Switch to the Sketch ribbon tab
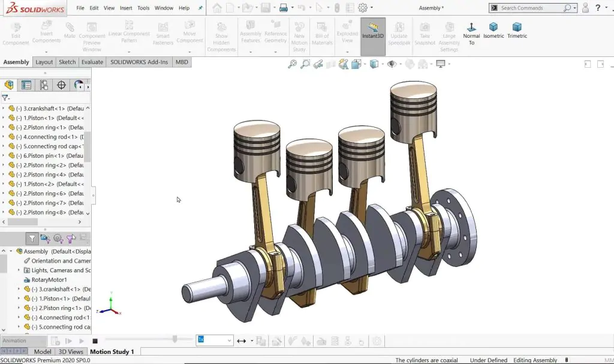 point(67,62)
